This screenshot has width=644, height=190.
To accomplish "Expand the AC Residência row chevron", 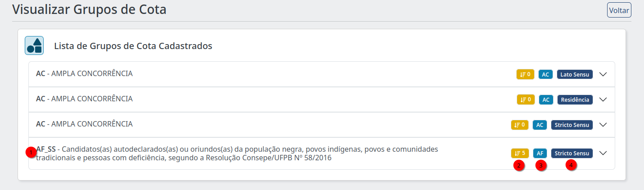I will pos(603,100).
